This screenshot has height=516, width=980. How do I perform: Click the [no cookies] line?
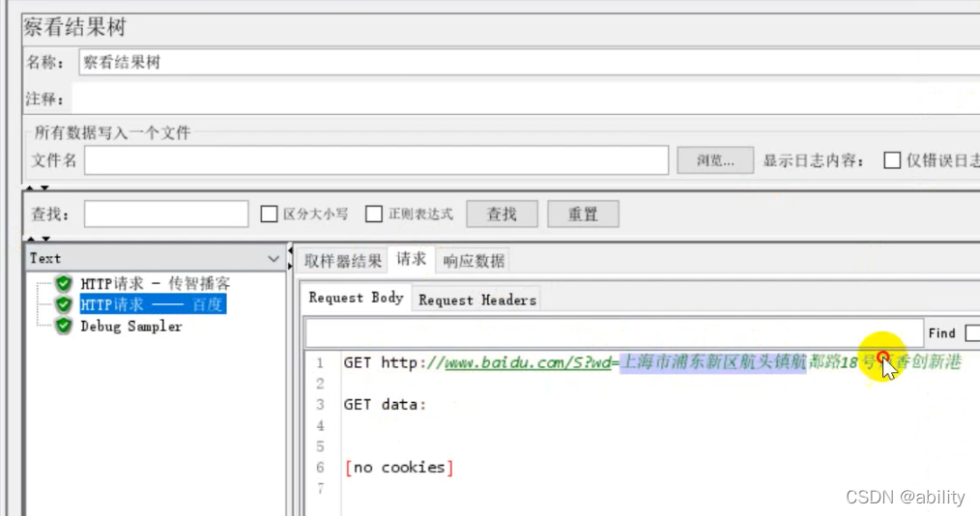pyautogui.click(x=399, y=468)
